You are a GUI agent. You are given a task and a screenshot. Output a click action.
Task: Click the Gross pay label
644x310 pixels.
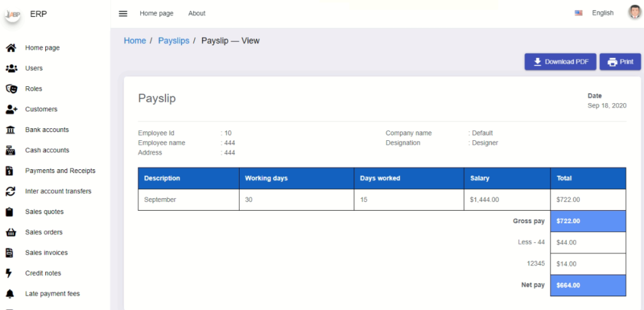(x=529, y=221)
